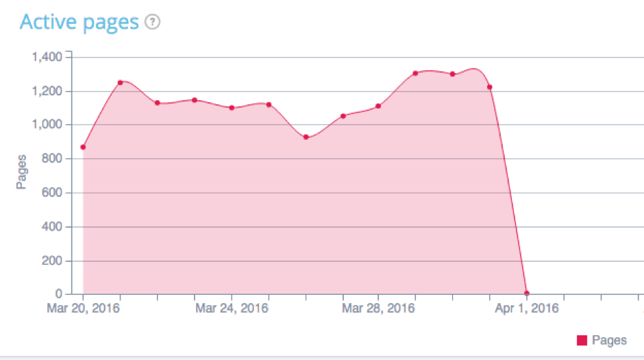Toggle the Pages legend color swatch
Screen dimensions: 644x360
point(582,340)
